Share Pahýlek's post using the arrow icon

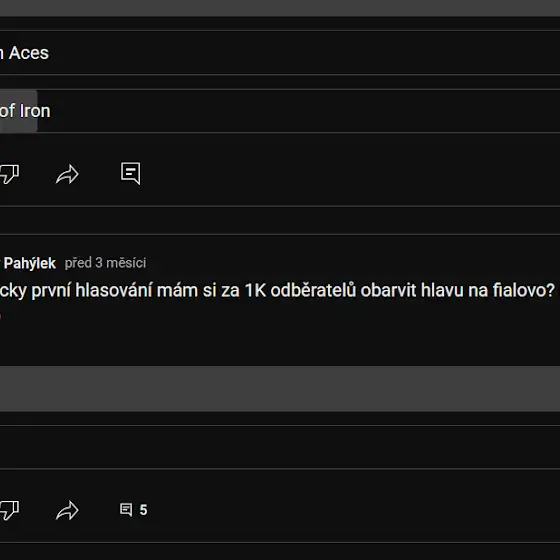click(67, 510)
